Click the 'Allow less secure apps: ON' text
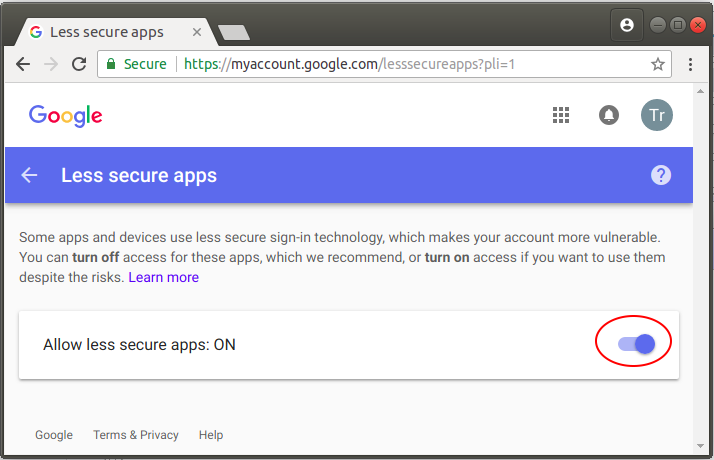The image size is (714, 460). point(139,345)
